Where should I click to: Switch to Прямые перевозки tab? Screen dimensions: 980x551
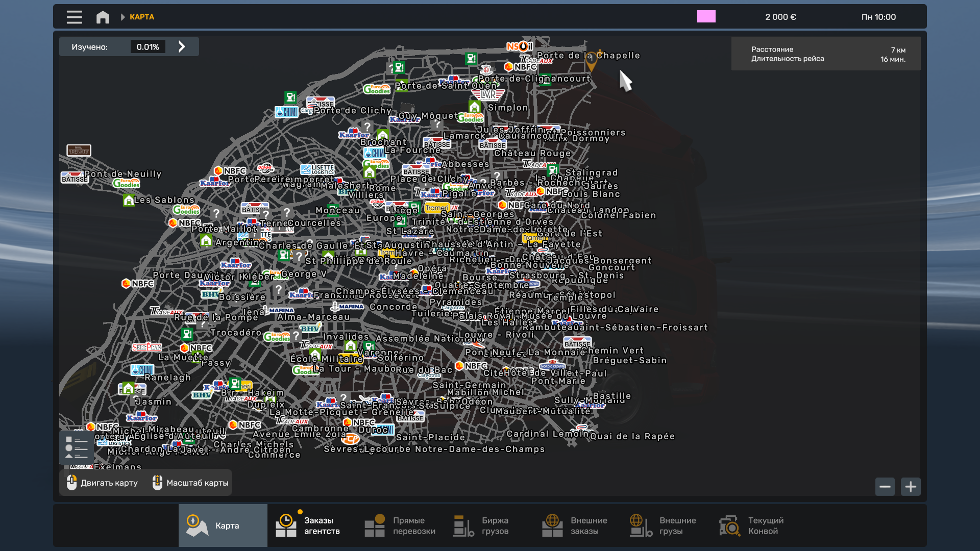click(400, 525)
